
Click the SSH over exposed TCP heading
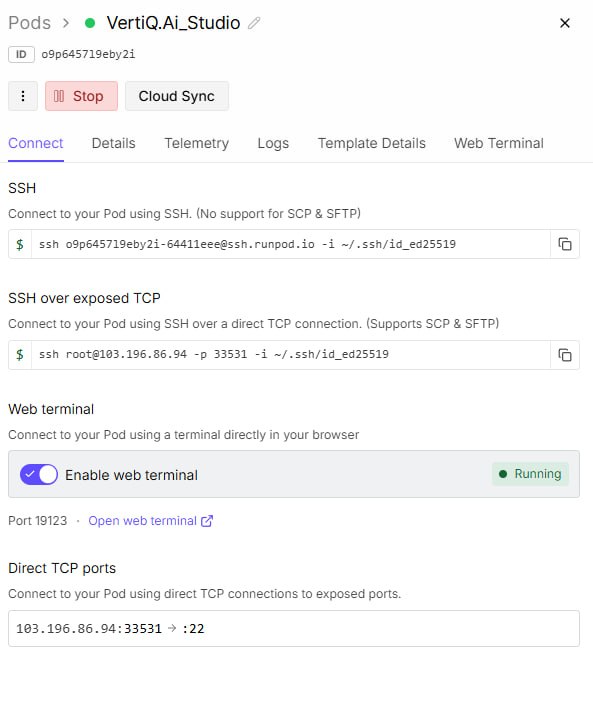click(84, 298)
